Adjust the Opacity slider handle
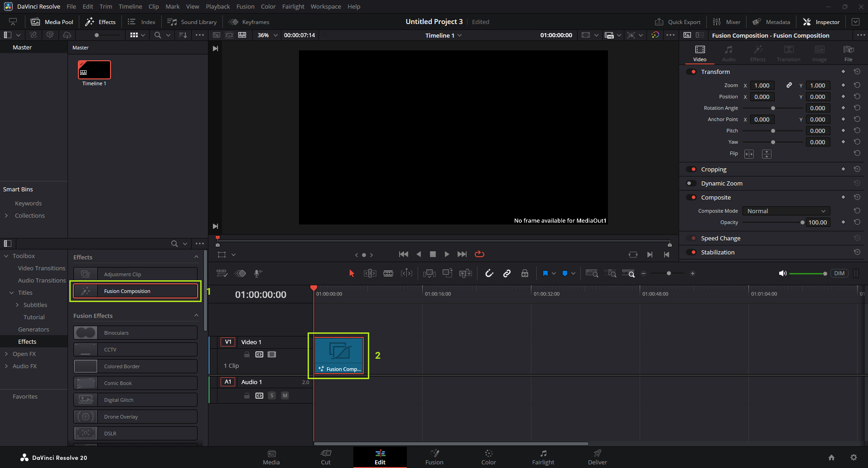The image size is (868, 468). tap(802, 223)
